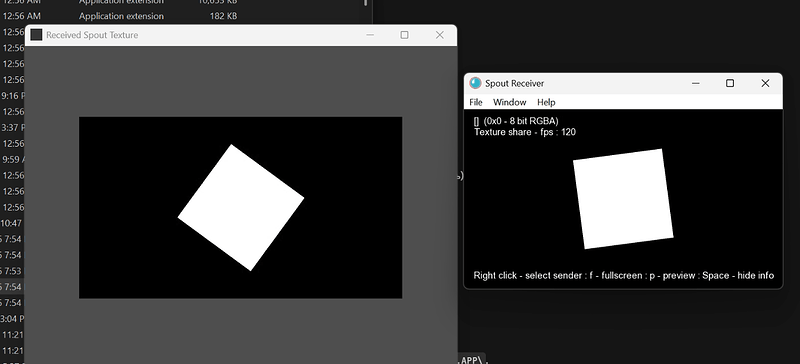Minimize the Spout Receiver window
This screenshot has width=800, height=364.
click(x=695, y=83)
